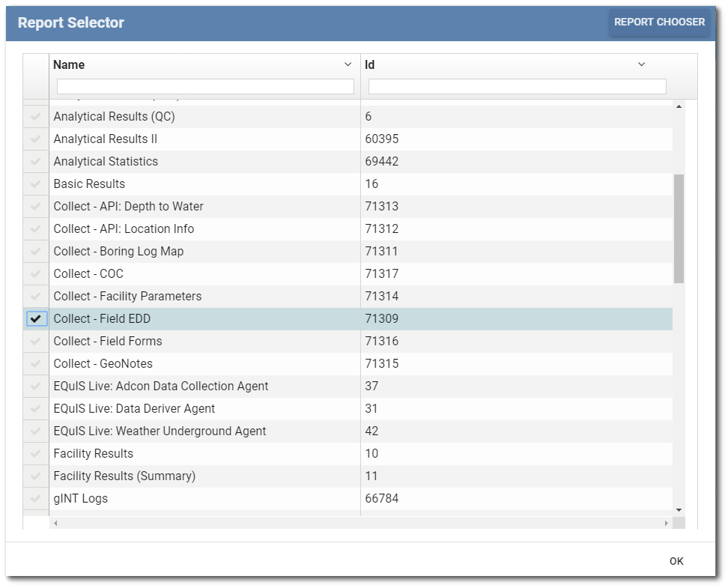
Task: Check the "Collect - Boring Log Map" checkbox
Action: tap(35, 251)
